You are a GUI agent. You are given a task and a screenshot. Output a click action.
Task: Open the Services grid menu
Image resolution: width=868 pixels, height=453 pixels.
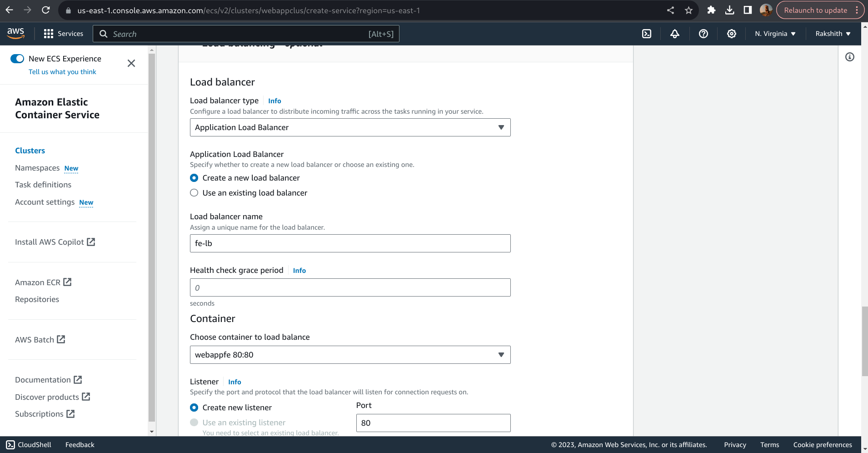point(63,34)
